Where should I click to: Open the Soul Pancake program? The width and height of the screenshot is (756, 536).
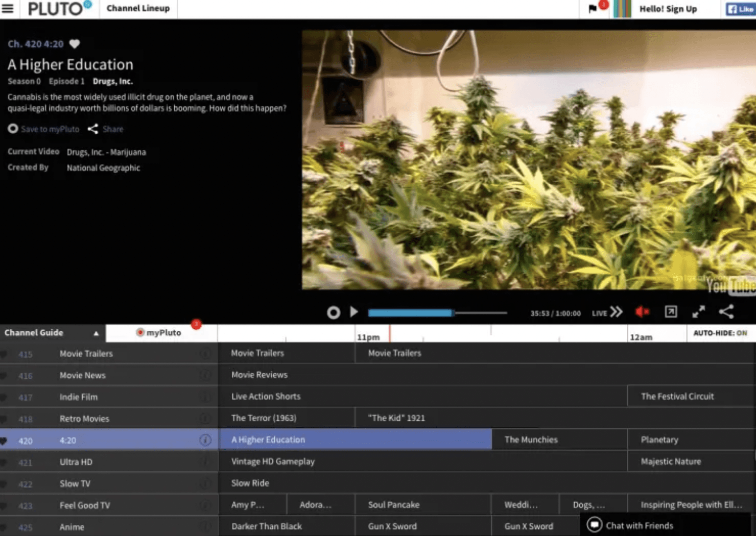422,504
